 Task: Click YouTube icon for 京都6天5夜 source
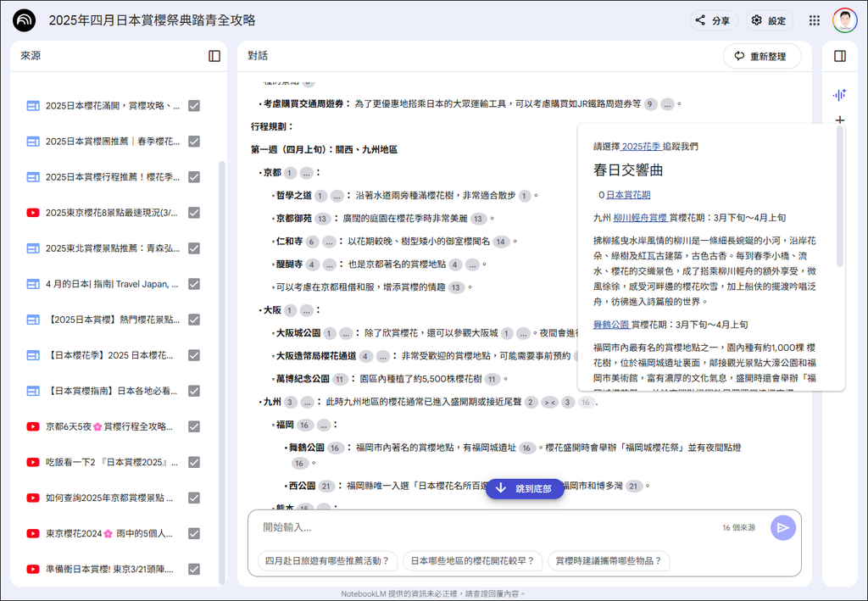33,426
